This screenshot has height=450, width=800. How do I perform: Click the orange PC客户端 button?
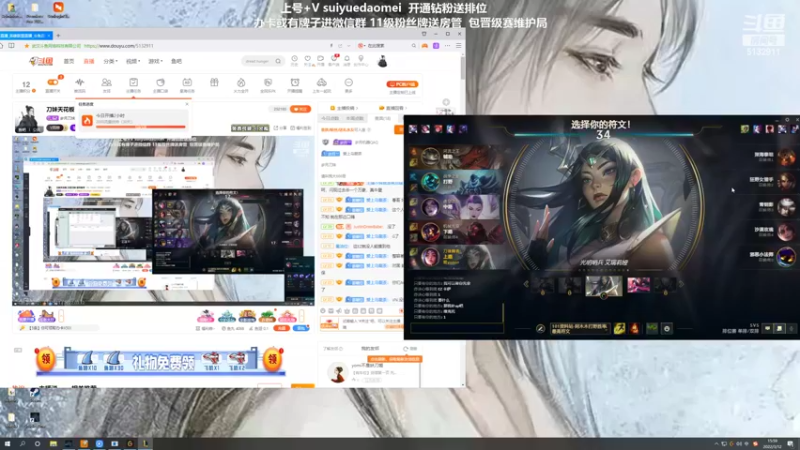[x=403, y=84]
